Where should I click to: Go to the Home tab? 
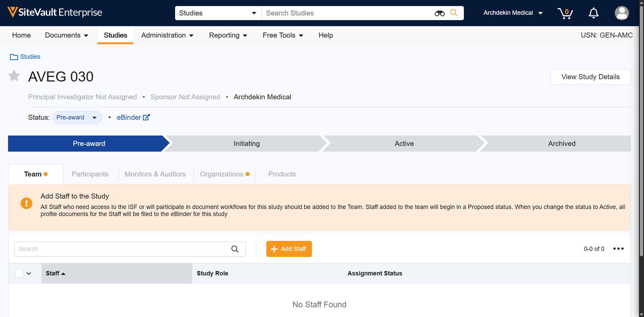(x=21, y=35)
